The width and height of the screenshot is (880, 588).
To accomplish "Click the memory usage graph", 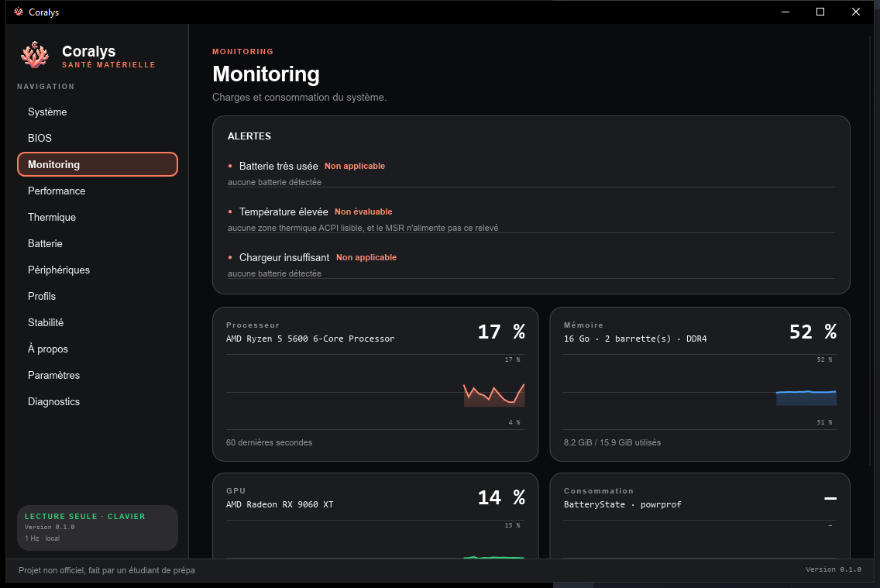I will [700, 392].
